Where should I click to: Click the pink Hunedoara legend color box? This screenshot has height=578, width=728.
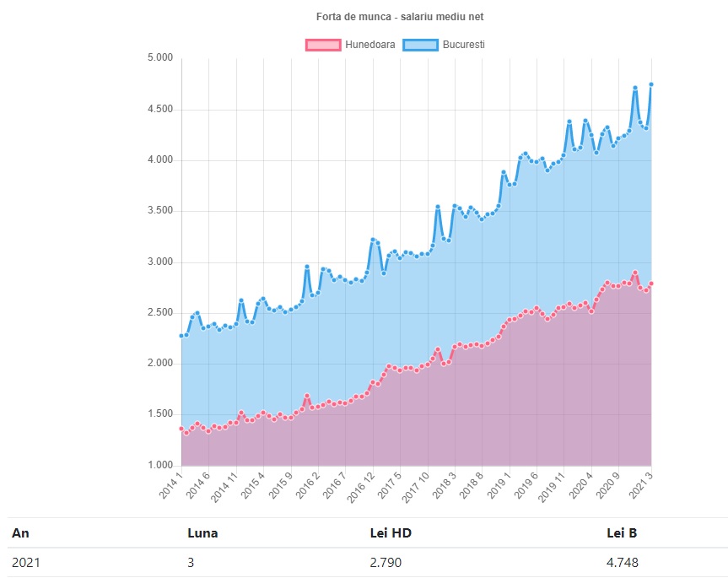(x=323, y=45)
